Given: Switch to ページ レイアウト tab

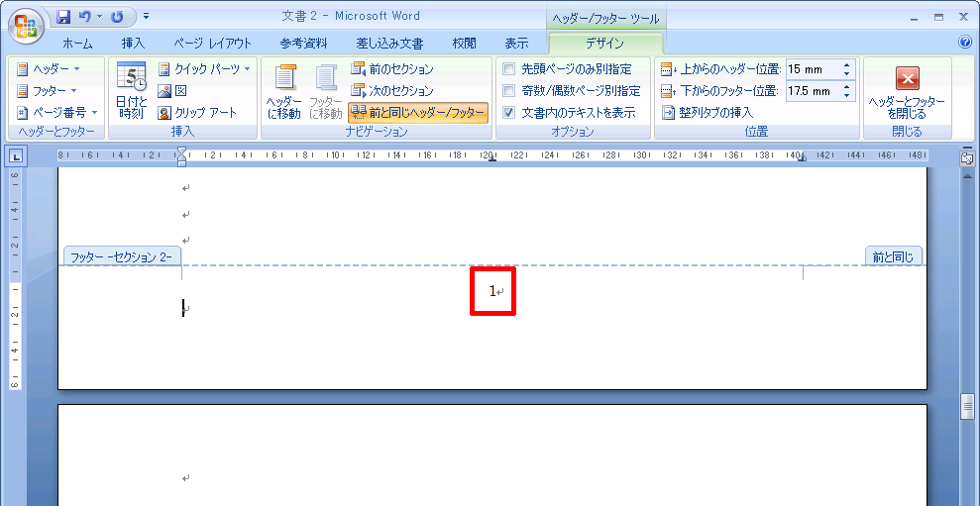Looking at the screenshot, I should click(x=212, y=44).
